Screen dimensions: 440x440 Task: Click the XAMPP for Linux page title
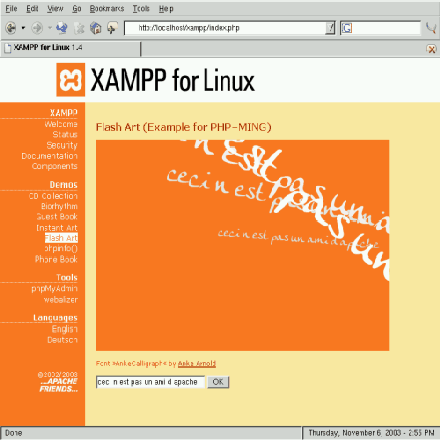click(x=173, y=80)
